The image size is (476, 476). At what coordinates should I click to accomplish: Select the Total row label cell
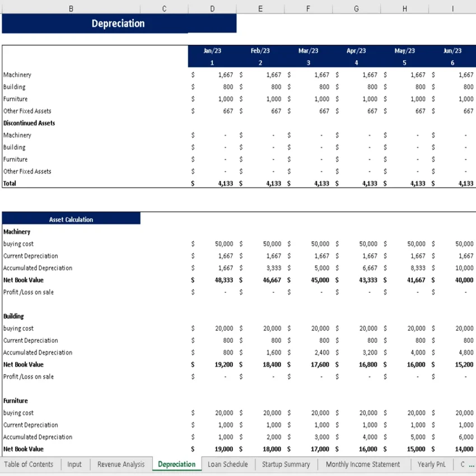click(x=10, y=183)
